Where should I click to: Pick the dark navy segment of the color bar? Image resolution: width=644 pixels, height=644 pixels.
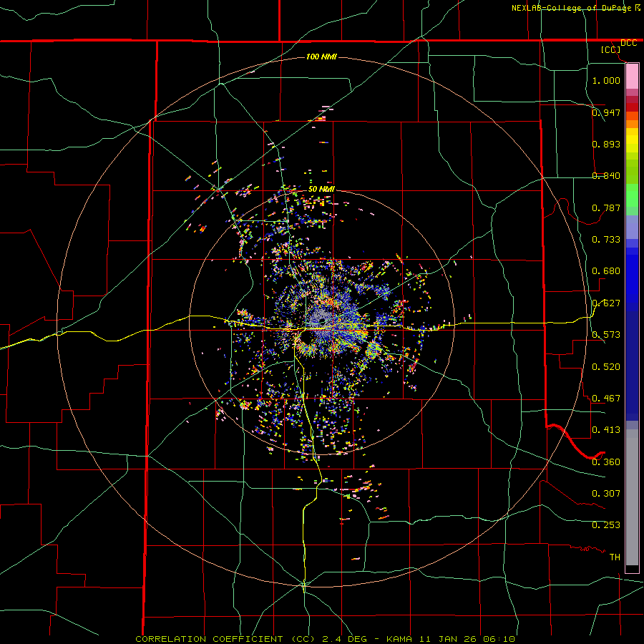tap(632, 361)
